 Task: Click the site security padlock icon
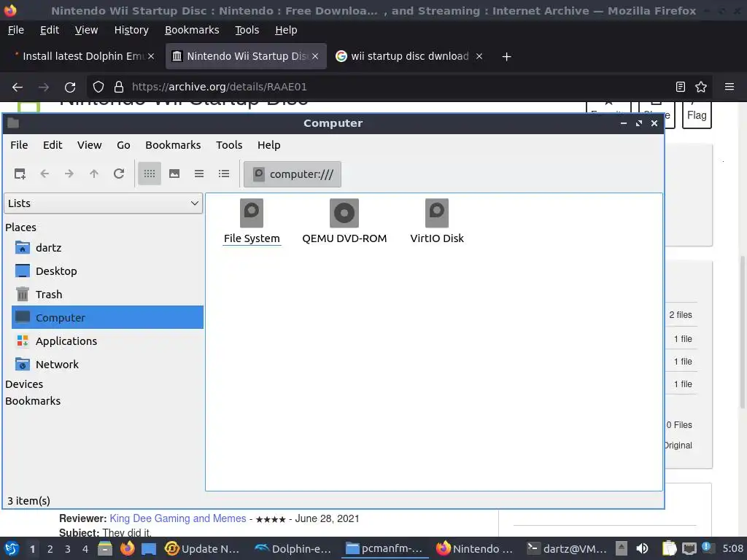coord(119,87)
